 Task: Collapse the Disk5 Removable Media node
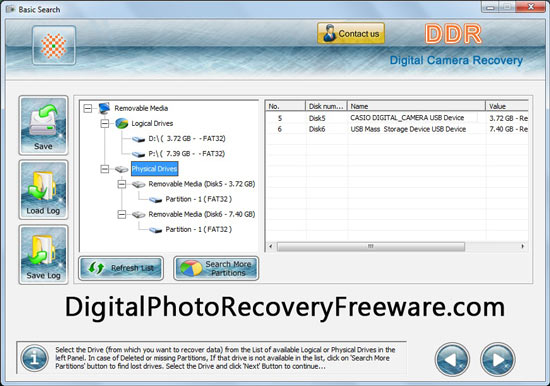pos(121,184)
